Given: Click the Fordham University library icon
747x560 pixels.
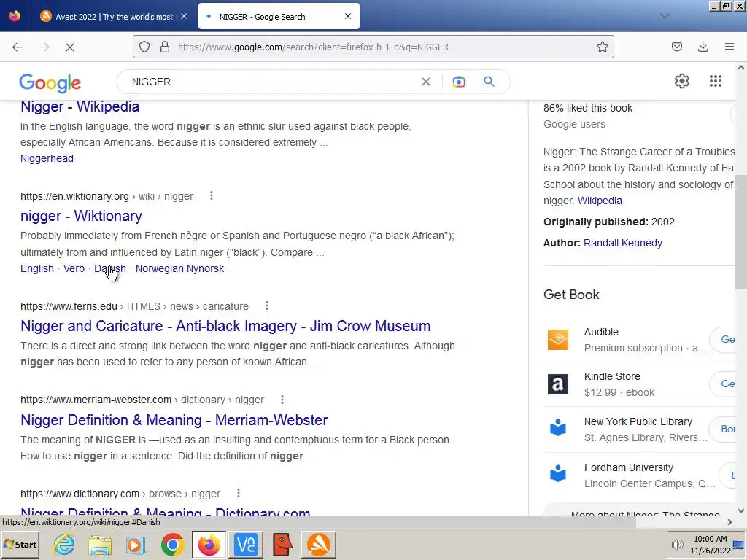Looking at the screenshot, I should click(x=558, y=474).
